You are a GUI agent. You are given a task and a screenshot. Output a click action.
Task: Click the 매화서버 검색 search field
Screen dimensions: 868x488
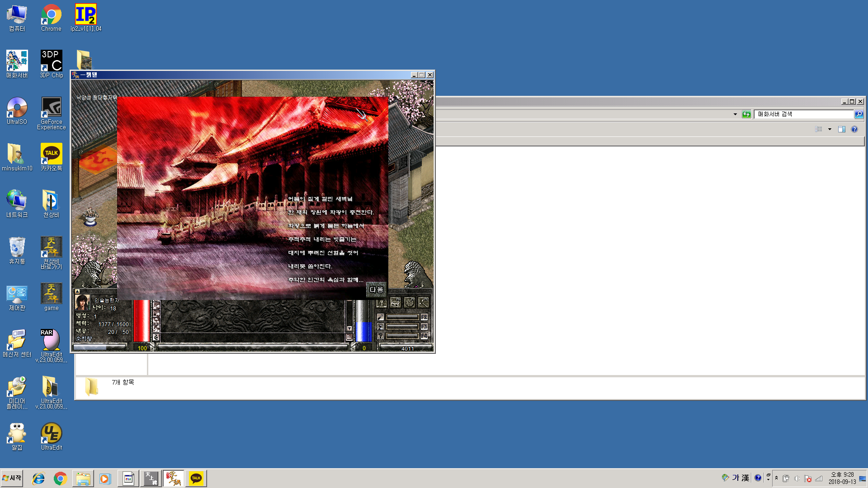point(803,114)
